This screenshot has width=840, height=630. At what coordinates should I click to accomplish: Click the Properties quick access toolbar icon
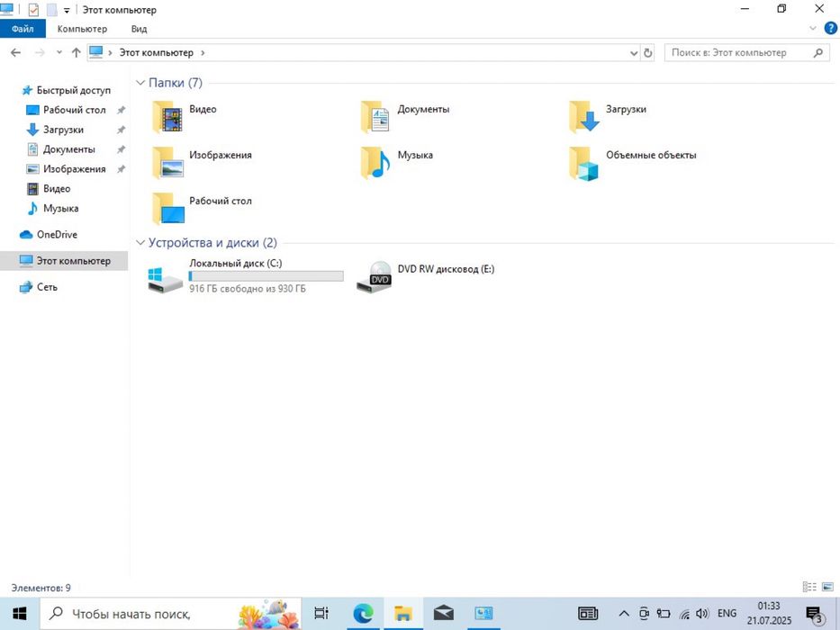[x=33, y=10]
